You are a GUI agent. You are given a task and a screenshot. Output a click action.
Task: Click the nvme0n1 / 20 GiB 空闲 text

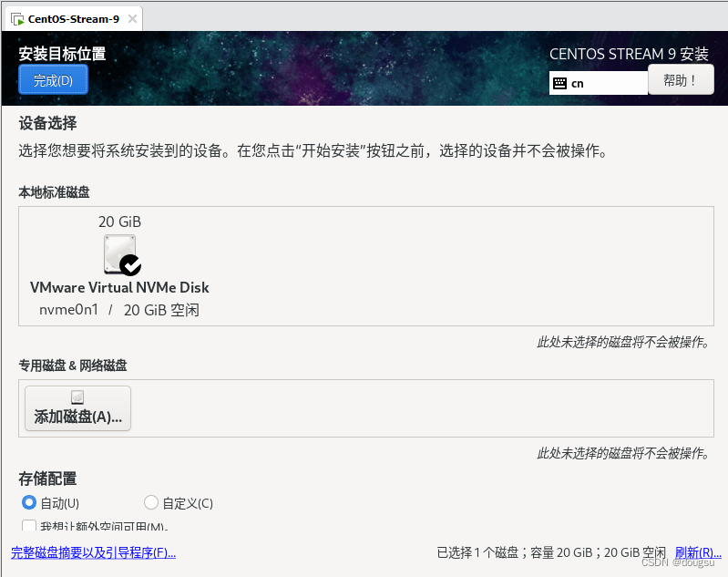(119, 310)
